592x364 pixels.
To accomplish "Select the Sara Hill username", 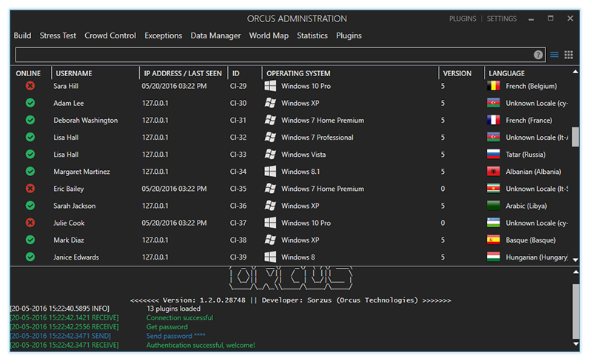I will [66, 86].
